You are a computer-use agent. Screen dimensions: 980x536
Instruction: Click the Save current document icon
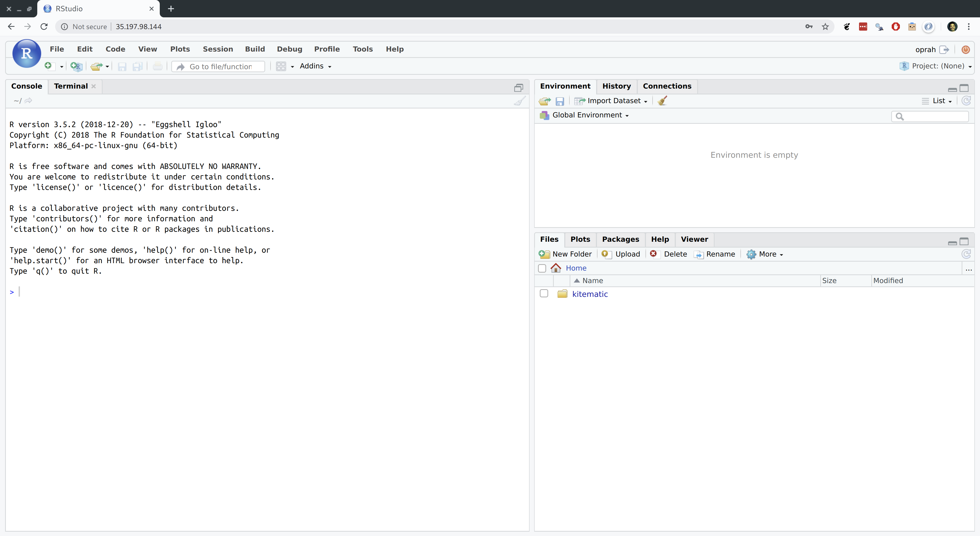coord(122,67)
